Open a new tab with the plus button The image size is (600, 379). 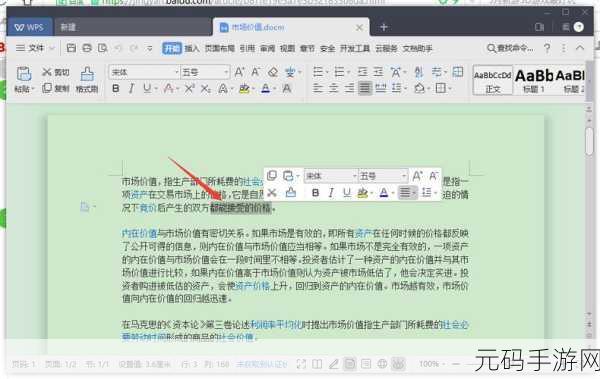384,27
